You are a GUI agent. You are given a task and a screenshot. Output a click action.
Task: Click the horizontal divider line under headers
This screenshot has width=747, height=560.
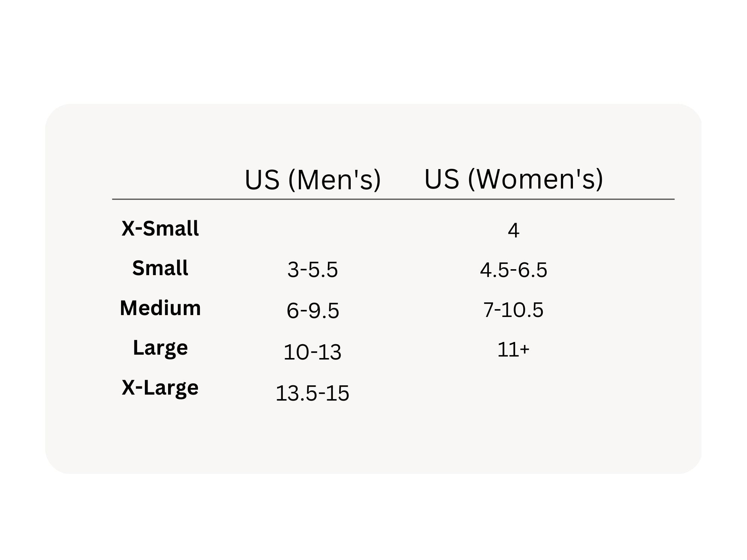tap(393, 199)
